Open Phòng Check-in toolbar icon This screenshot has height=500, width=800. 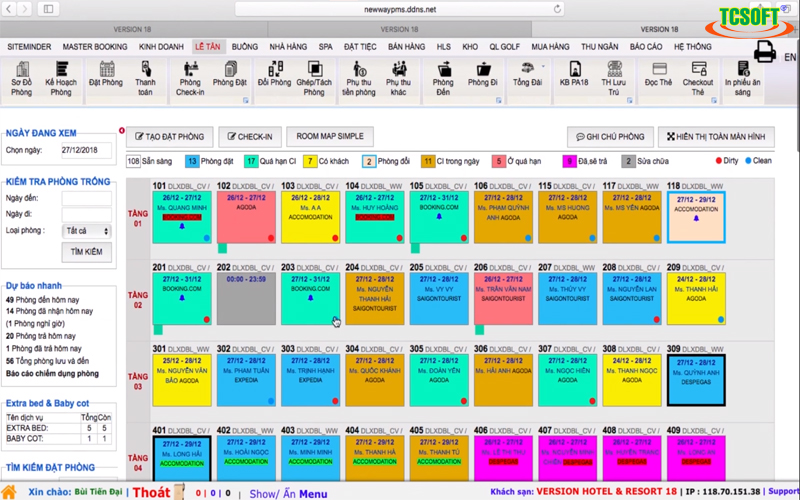pos(189,80)
